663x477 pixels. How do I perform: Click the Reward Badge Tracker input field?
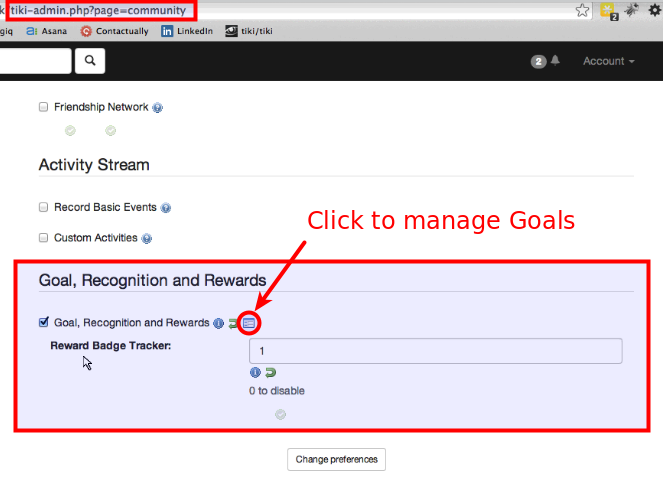point(435,351)
